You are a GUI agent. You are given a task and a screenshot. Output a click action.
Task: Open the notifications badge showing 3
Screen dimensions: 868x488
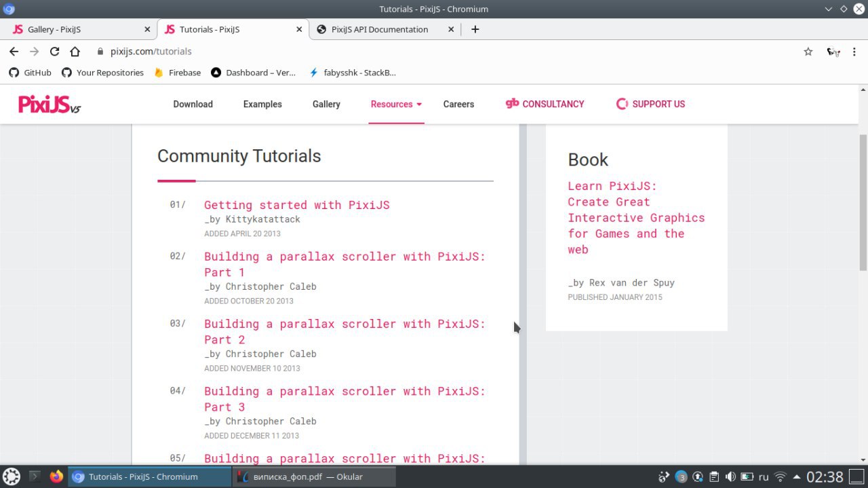pos(682,476)
